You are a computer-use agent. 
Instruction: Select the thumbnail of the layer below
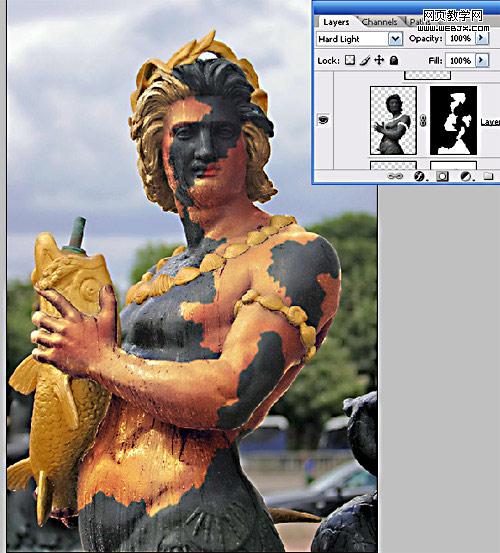(x=393, y=165)
